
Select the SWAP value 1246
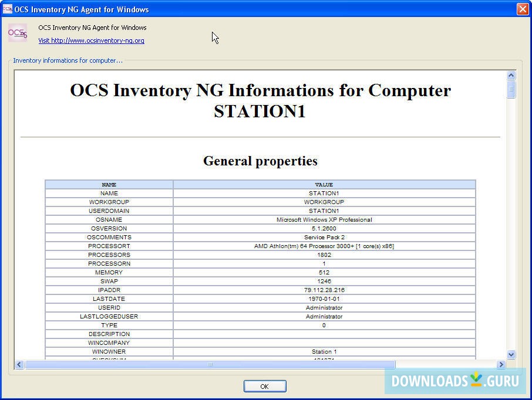click(x=324, y=282)
